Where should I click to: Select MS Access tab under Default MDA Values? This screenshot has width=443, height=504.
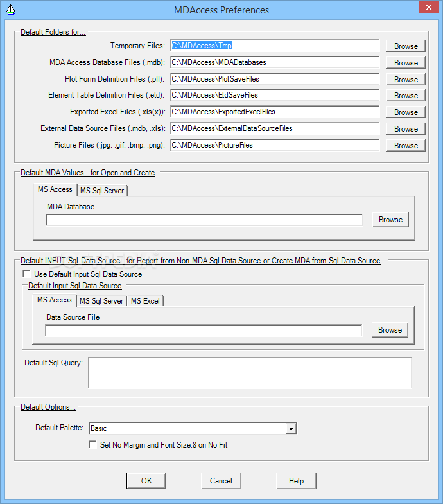coord(55,189)
